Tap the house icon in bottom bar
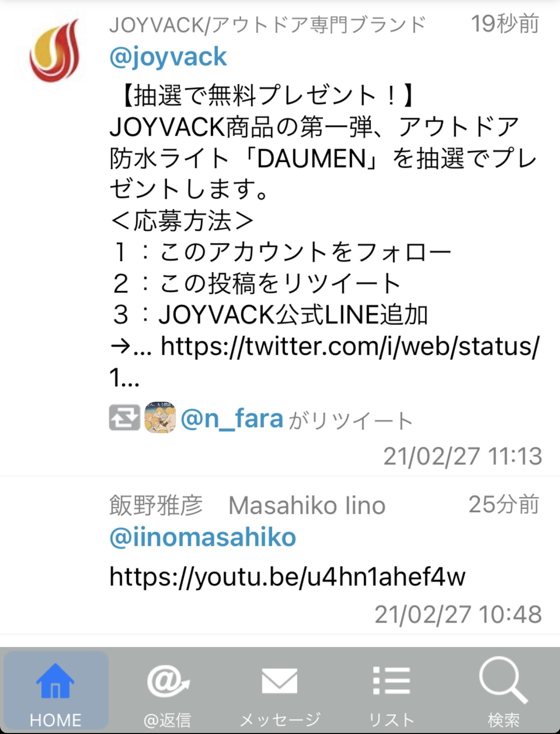The height and width of the screenshot is (734, 560). 55,680
